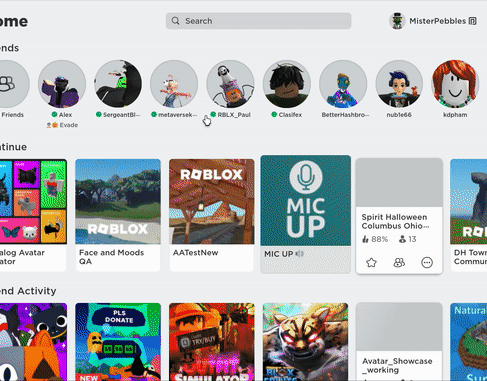487x381 pixels.
Task: Open SergeantBl-- friend avatar
Action: point(118,84)
